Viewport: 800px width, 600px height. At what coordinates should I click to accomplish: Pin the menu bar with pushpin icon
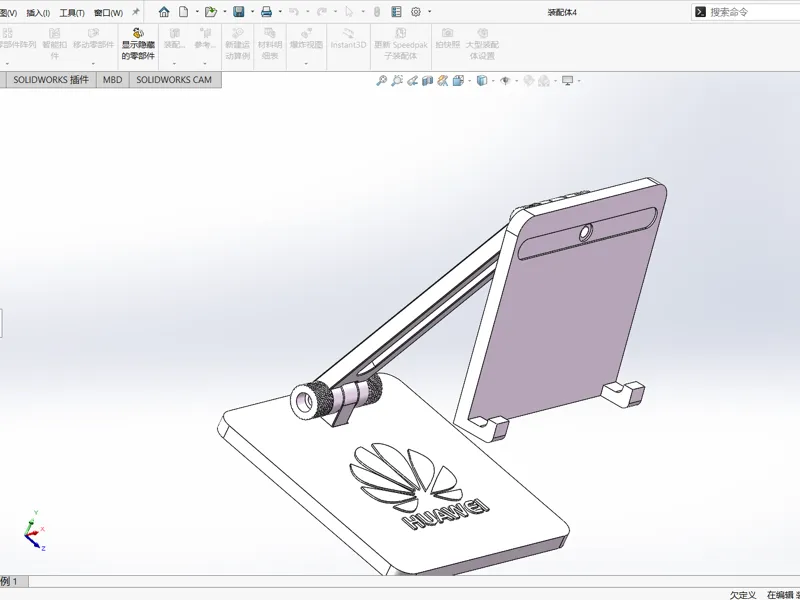(136, 12)
